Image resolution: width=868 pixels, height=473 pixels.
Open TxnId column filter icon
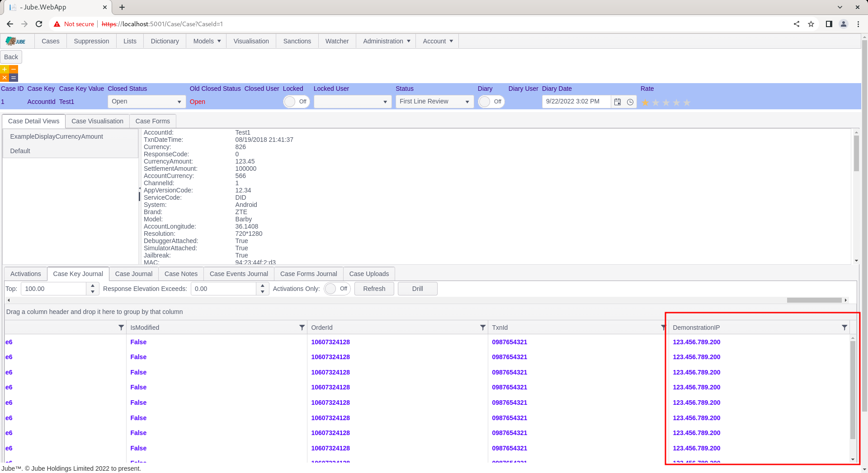[663, 328]
